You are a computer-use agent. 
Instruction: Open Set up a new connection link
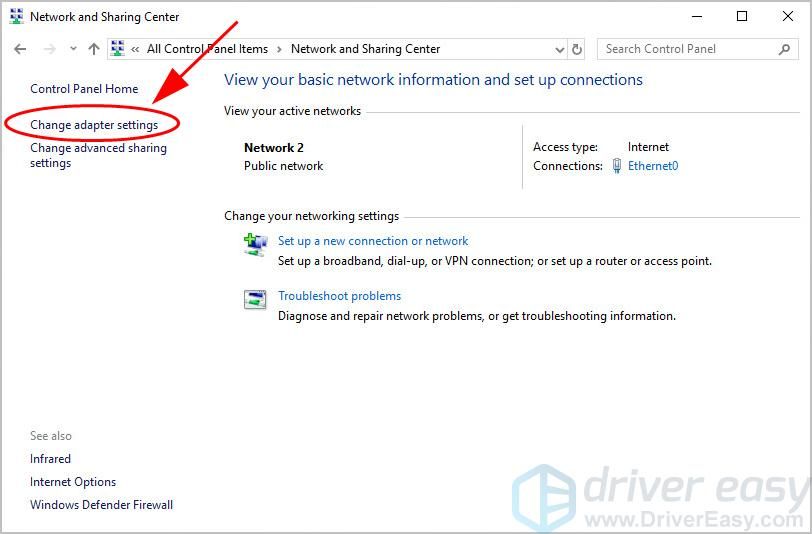click(373, 241)
